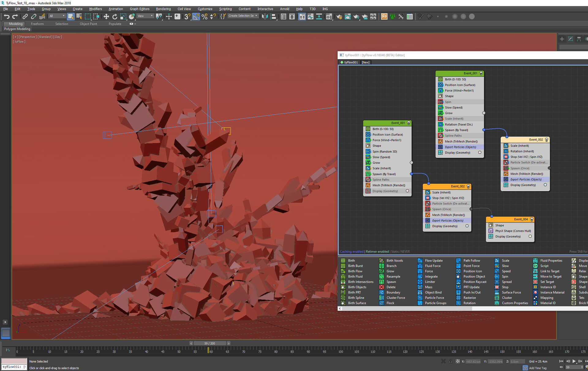
Task: Open the Mirror tool in the toolbar
Action: tap(265, 17)
